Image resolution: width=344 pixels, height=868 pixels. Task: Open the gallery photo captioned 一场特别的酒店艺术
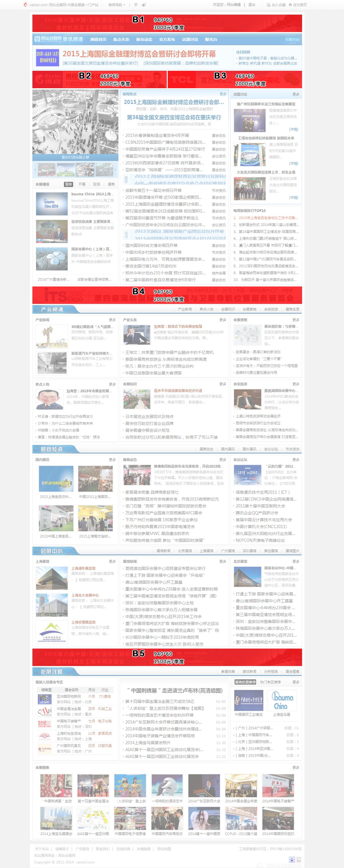(167, 786)
